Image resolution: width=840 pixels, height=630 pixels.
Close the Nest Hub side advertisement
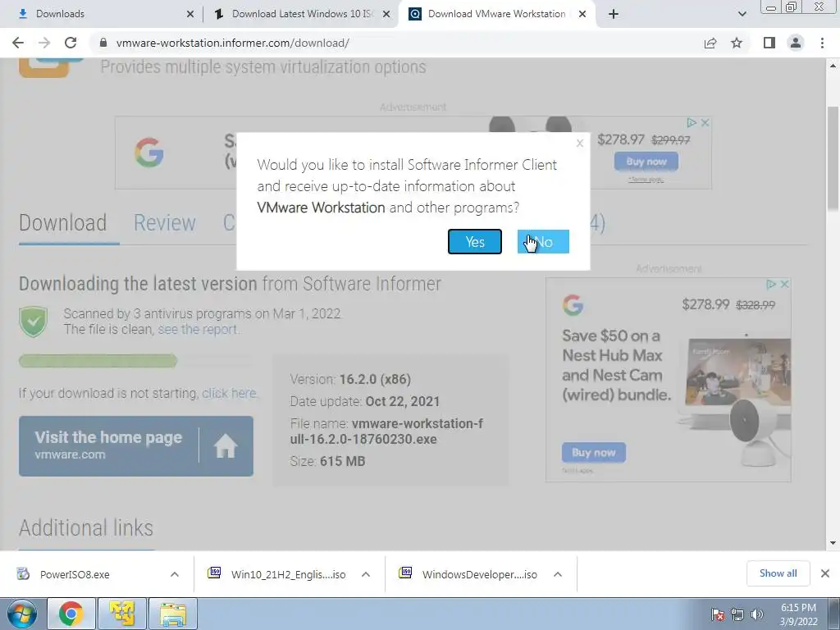point(785,284)
